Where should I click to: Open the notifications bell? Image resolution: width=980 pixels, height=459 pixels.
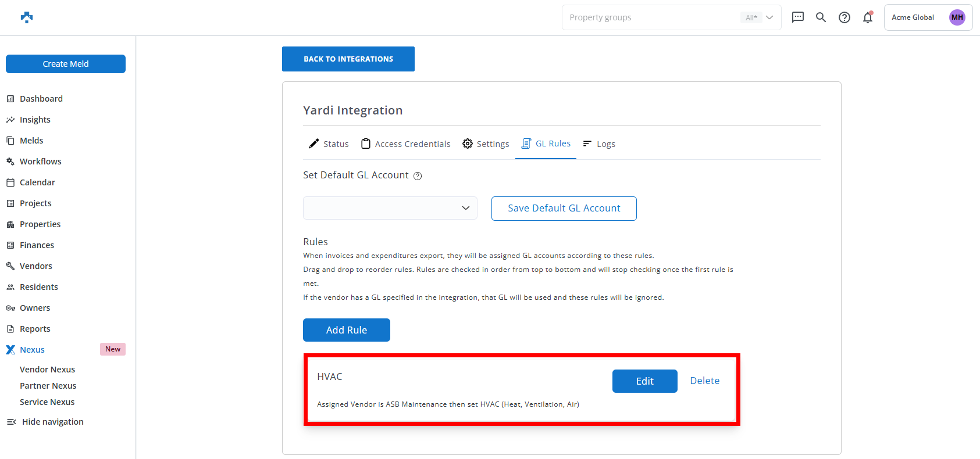click(x=868, y=17)
